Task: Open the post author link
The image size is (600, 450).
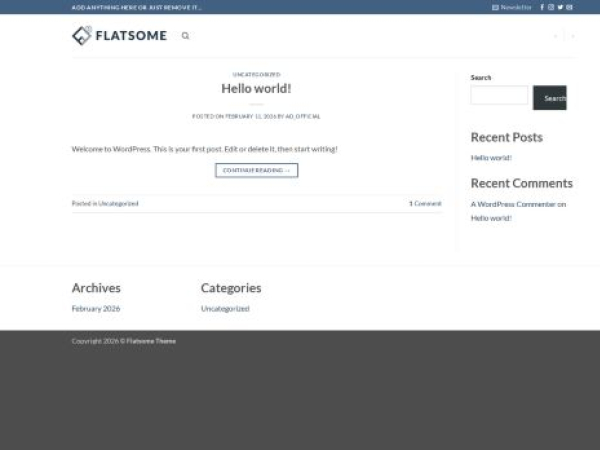Action: 303,116
